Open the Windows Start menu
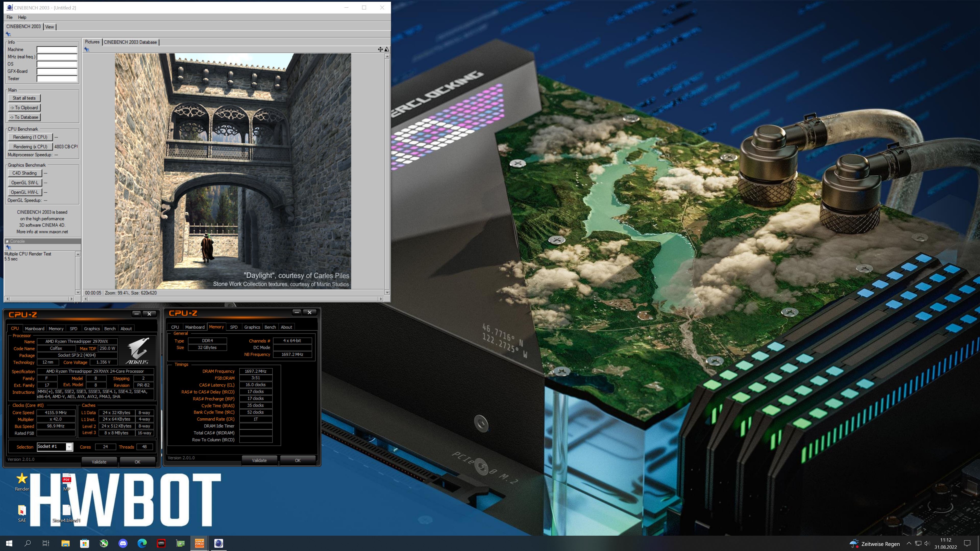 (x=9, y=543)
